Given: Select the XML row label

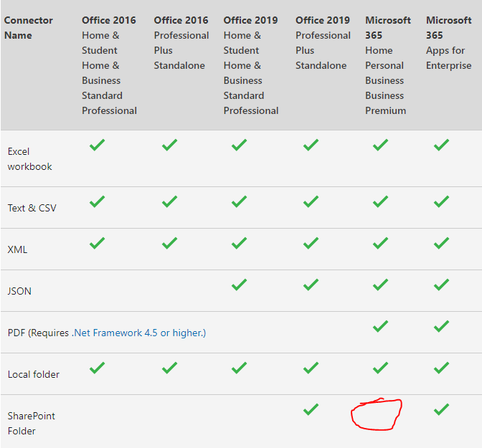Looking at the screenshot, I should [x=17, y=249].
